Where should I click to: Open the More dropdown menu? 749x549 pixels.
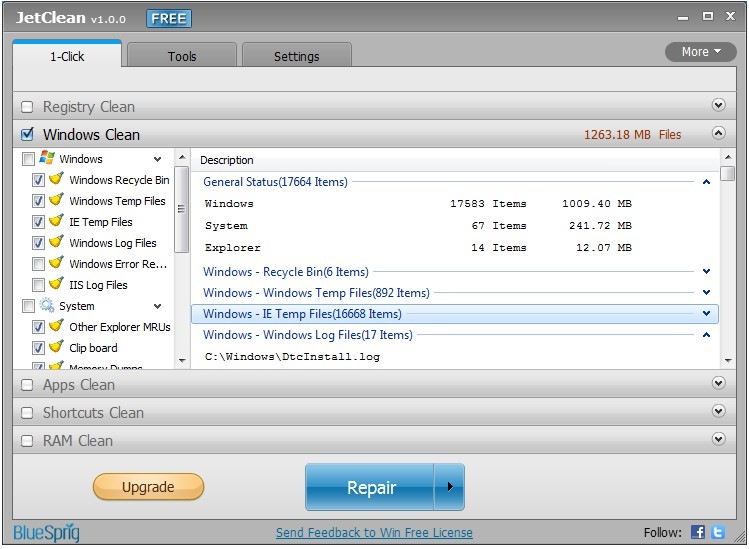tap(701, 52)
